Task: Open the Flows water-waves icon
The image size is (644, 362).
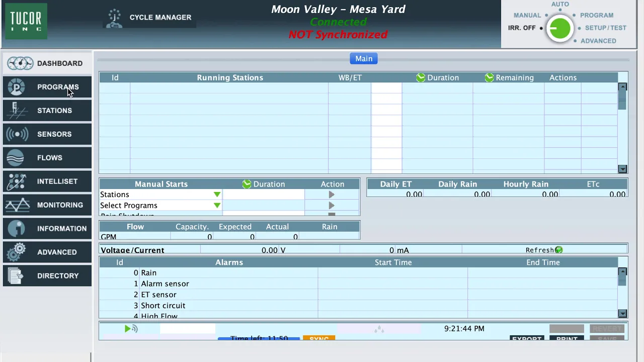Action: [16, 158]
